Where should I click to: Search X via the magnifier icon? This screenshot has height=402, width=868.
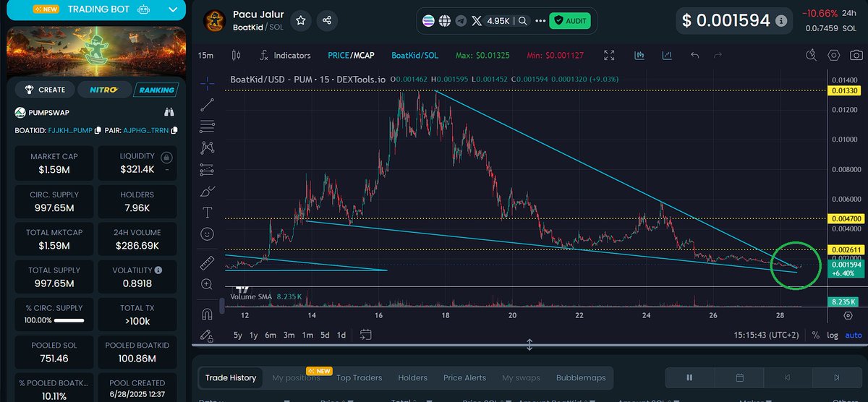522,22
